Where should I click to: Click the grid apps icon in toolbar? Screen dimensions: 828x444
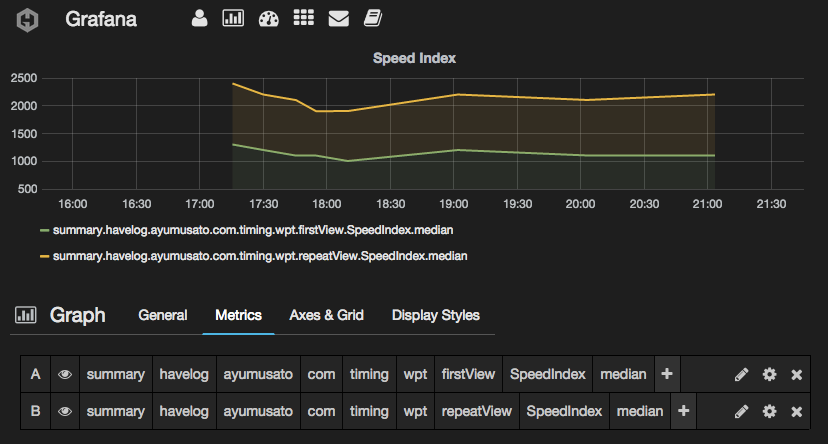(304, 18)
